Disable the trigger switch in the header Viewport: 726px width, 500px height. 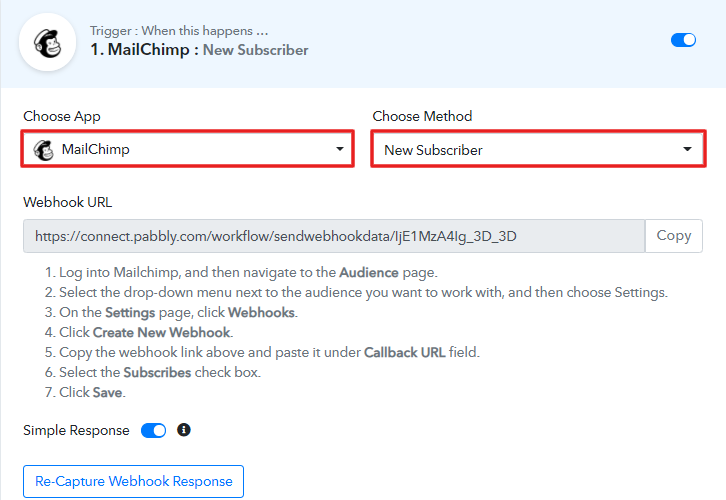click(x=683, y=40)
